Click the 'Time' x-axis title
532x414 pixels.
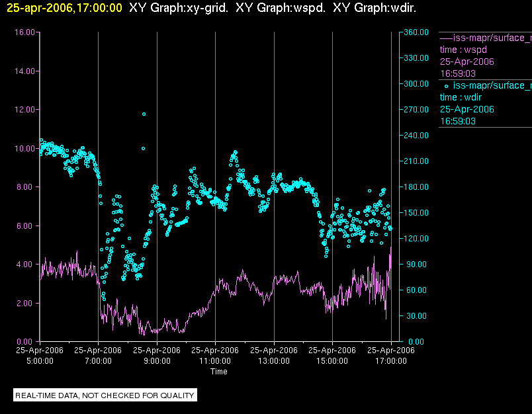click(219, 372)
